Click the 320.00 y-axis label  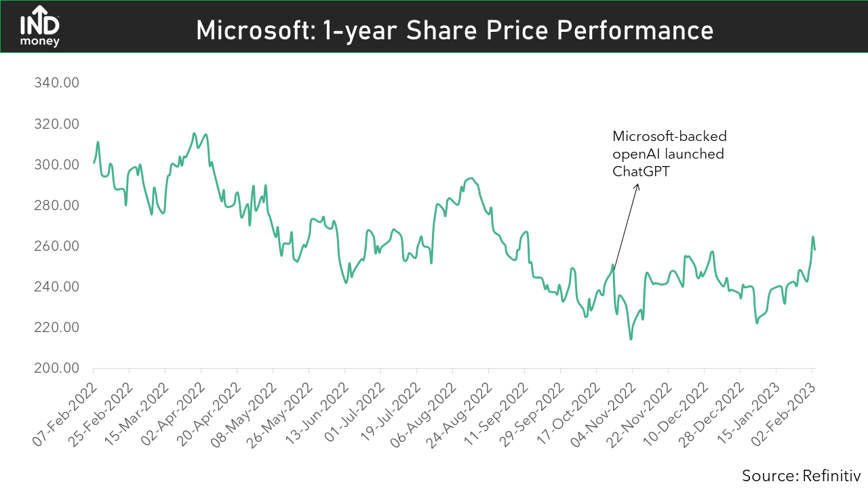tap(56, 124)
